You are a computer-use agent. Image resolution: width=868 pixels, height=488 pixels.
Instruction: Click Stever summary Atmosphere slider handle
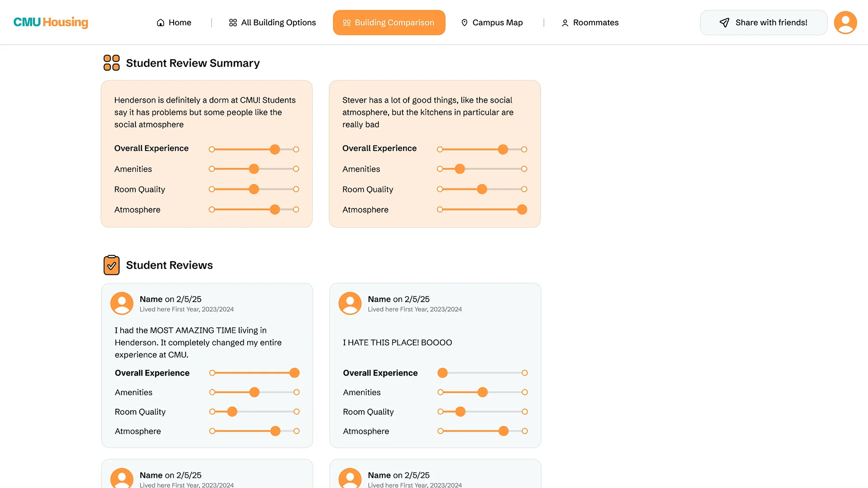[x=522, y=210]
